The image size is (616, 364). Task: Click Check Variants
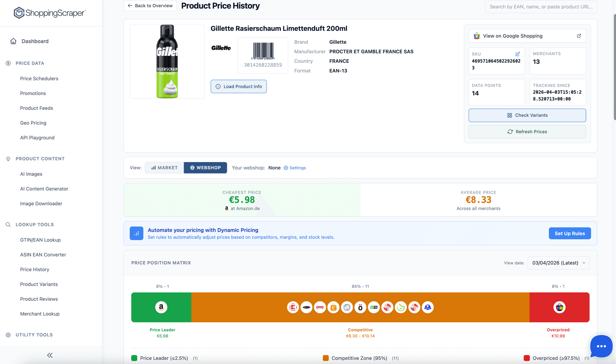527,115
